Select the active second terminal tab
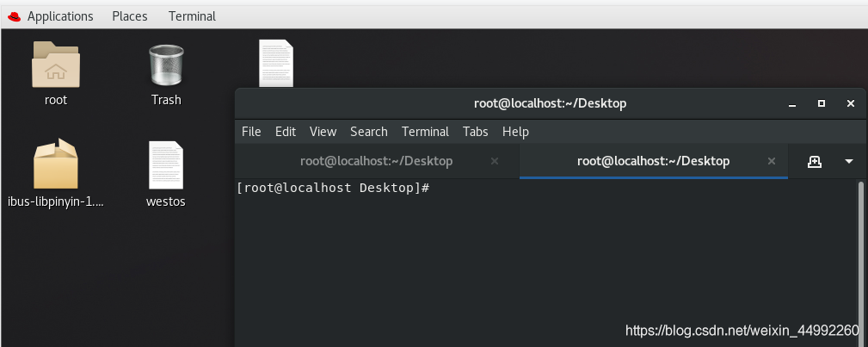 653,161
